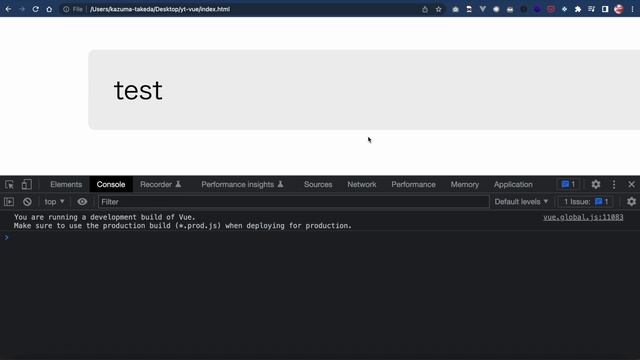
Task: Click the console prompt input line
Action: click(320, 238)
